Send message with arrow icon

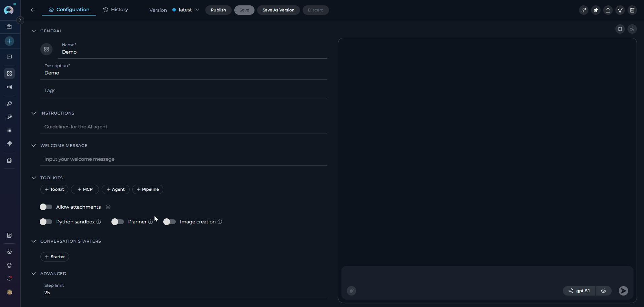pos(623,291)
